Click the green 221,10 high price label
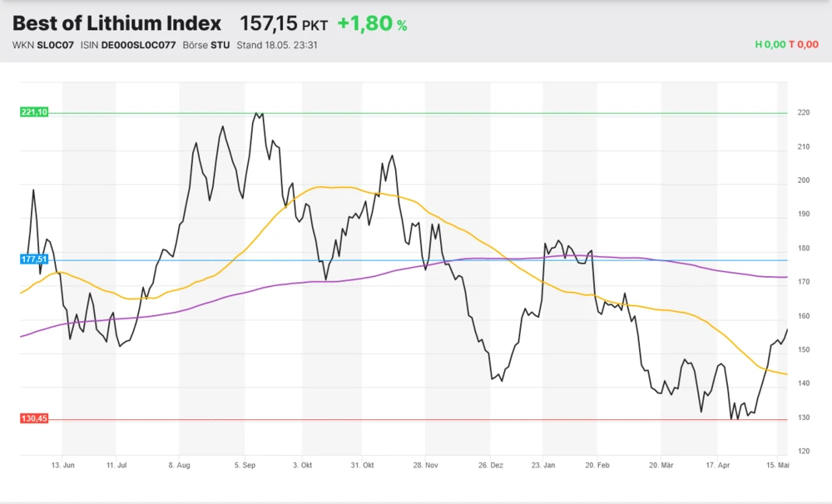The width and height of the screenshot is (832, 504). [34, 112]
